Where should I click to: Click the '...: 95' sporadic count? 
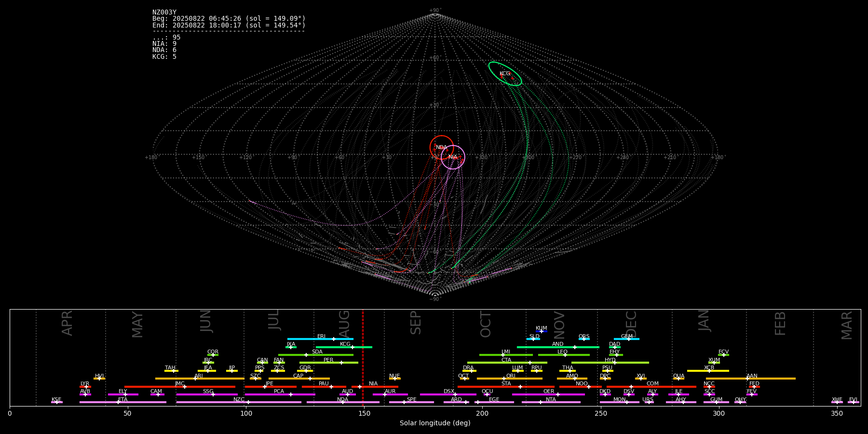pos(166,38)
